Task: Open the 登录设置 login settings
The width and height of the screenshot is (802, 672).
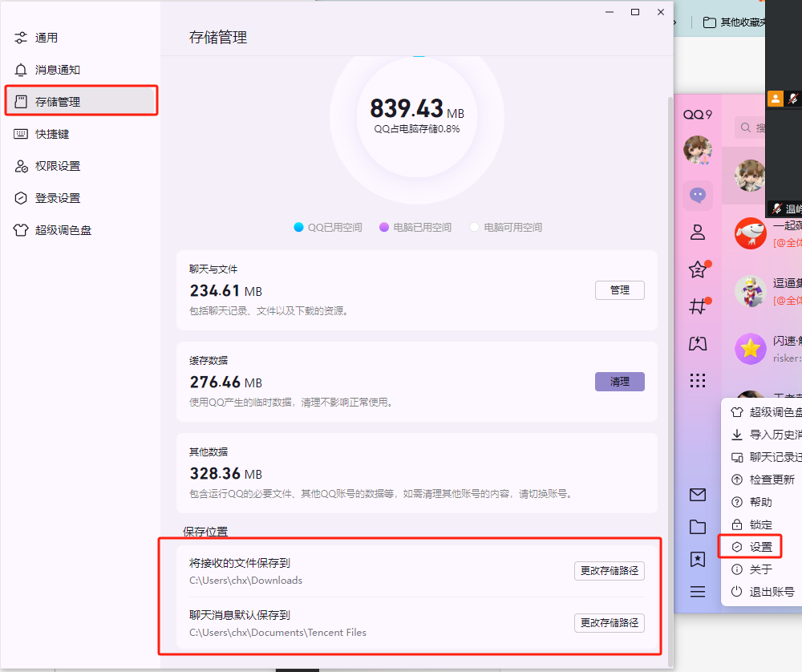Action: (81, 198)
